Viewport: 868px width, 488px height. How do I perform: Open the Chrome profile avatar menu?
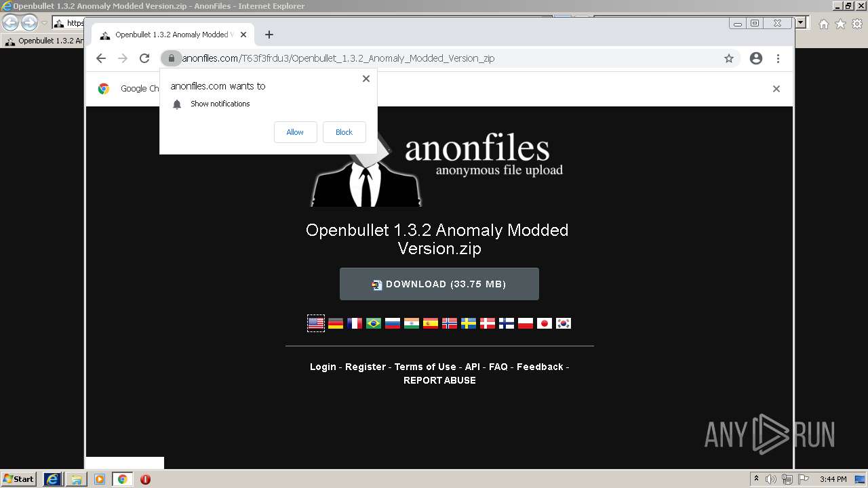pyautogui.click(x=756, y=58)
